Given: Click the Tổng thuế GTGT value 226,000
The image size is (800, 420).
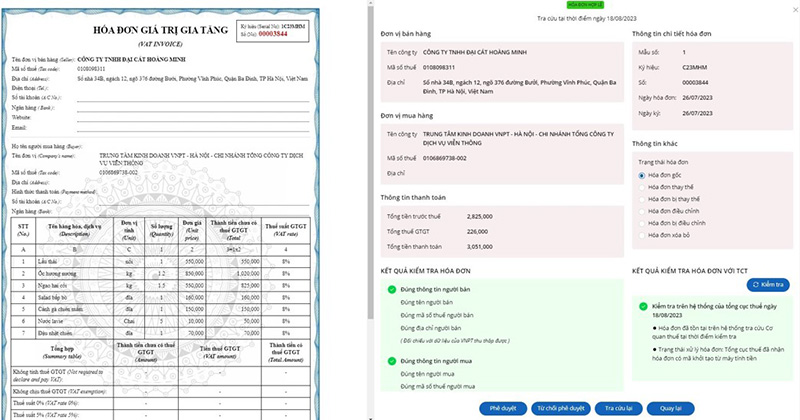Looking at the screenshot, I should pos(477,232).
